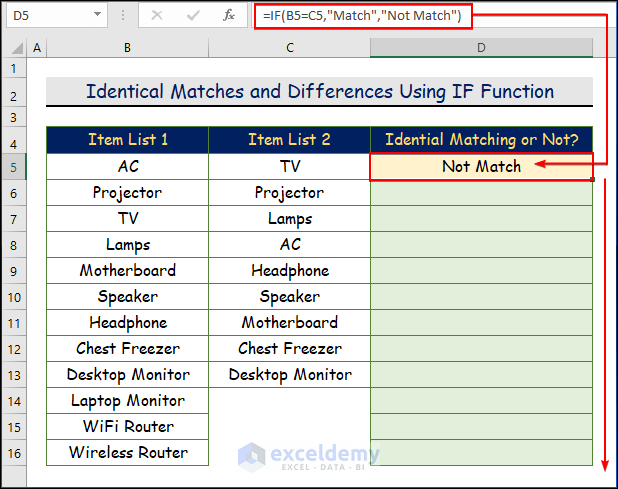Click the Wireless Router cell
This screenshot has width=618, height=489.
[x=128, y=453]
